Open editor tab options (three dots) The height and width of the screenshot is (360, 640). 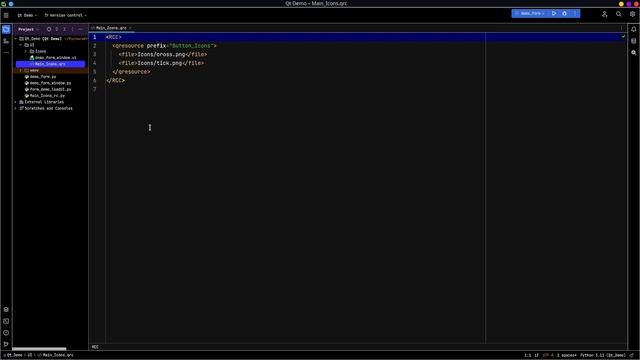[x=622, y=28]
